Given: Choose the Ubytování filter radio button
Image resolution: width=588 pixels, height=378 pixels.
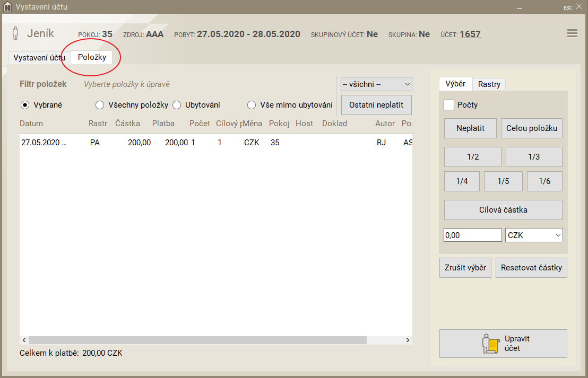Looking at the screenshot, I should click(x=177, y=105).
